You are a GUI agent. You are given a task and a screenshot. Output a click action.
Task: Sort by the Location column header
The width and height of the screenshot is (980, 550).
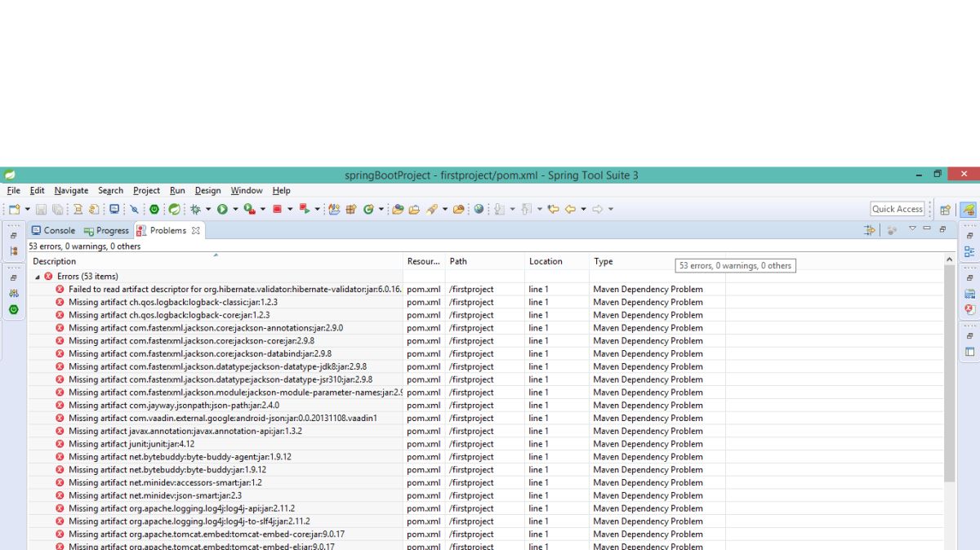pyautogui.click(x=558, y=261)
